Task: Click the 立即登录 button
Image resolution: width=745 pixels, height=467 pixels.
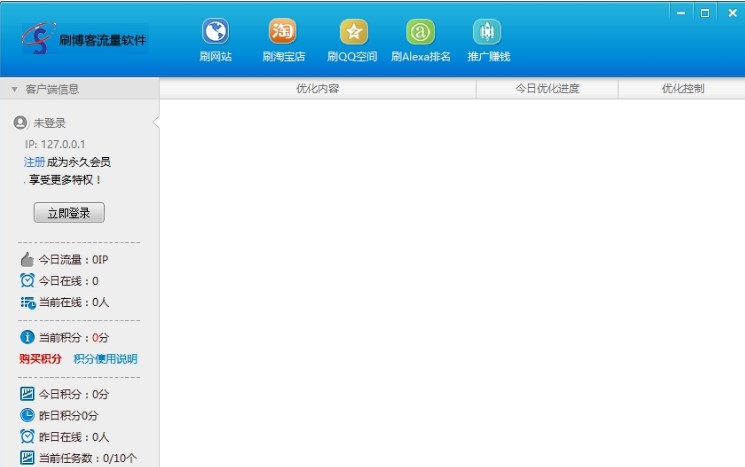Action: tap(69, 212)
